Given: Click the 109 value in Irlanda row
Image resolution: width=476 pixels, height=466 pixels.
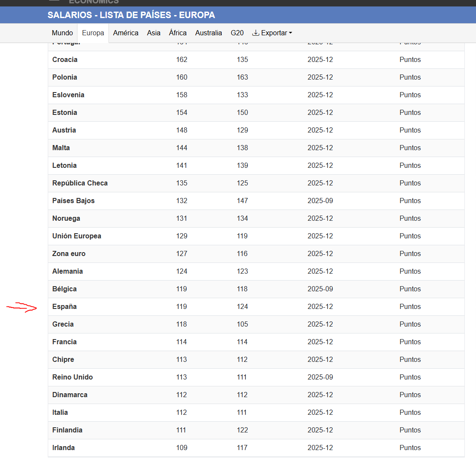Looking at the screenshot, I should [x=182, y=447].
